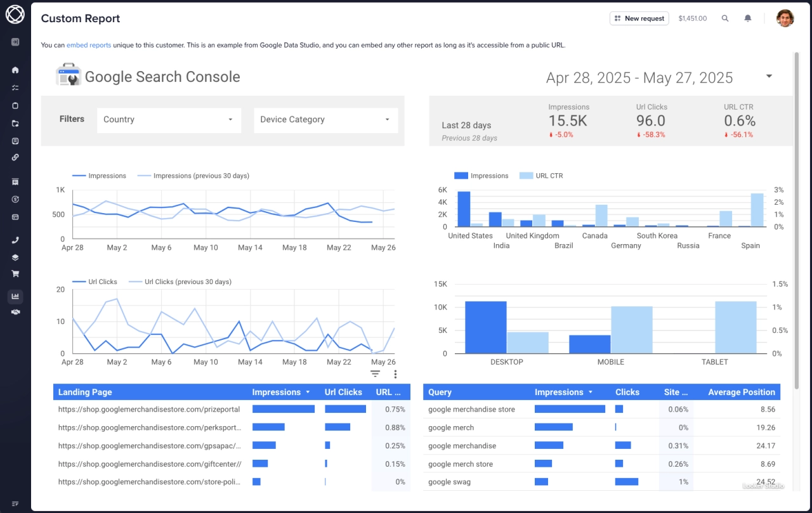The image size is (812, 513).
Task: Click the URL CTR legend swatch in country chart
Action: coord(526,176)
